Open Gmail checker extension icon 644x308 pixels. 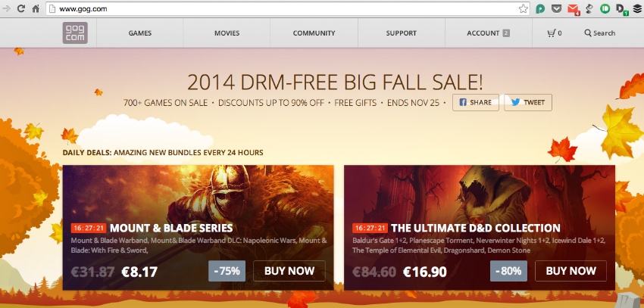coord(573,8)
